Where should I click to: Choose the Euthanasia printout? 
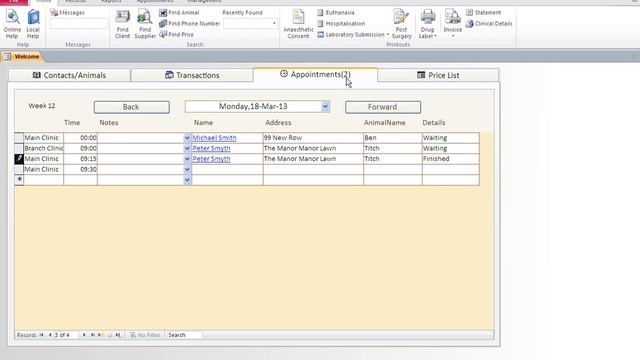click(336, 13)
